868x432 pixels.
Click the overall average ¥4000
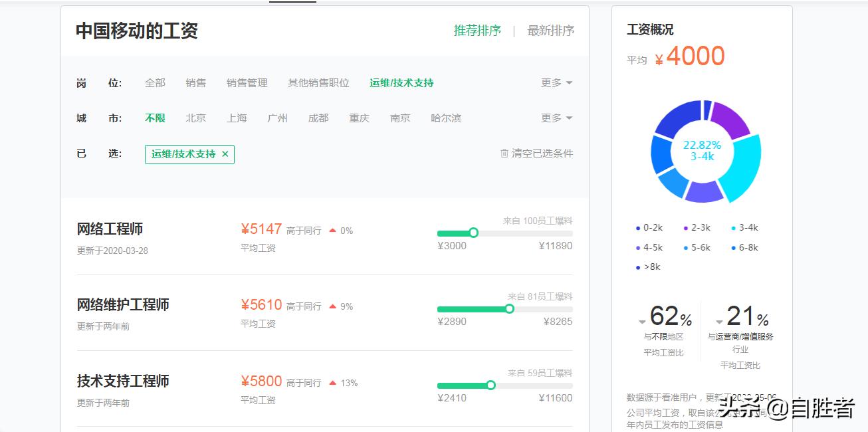(690, 56)
